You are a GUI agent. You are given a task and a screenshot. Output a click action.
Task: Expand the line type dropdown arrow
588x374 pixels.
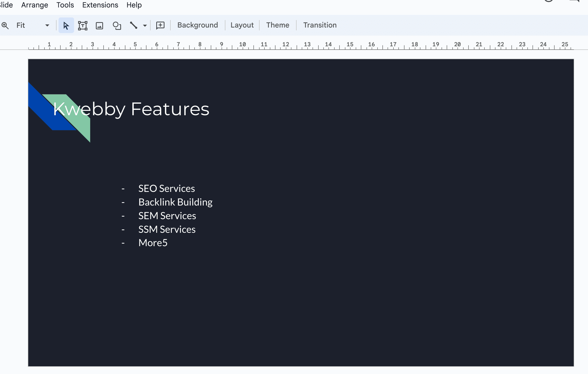(x=145, y=25)
